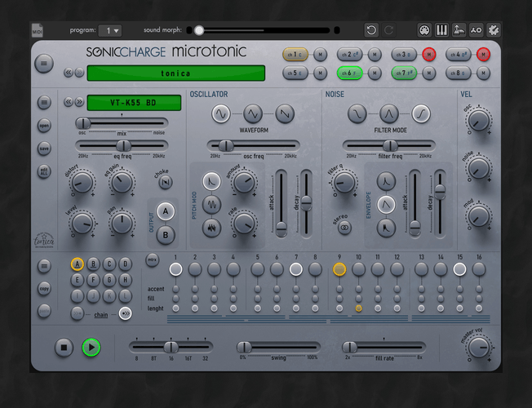Image resolution: width=532 pixels, height=408 pixels.
Task: Click the osc freq slider
Action: point(253,145)
